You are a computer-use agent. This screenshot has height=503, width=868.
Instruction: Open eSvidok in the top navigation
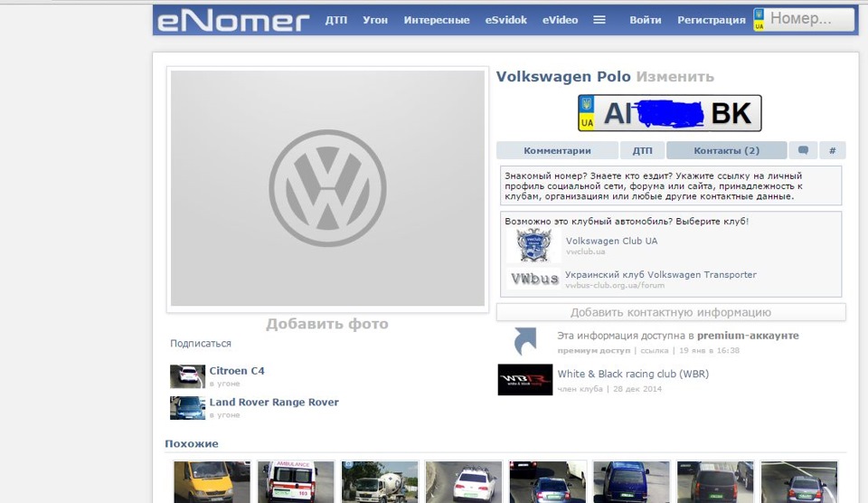pyautogui.click(x=506, y=20)
